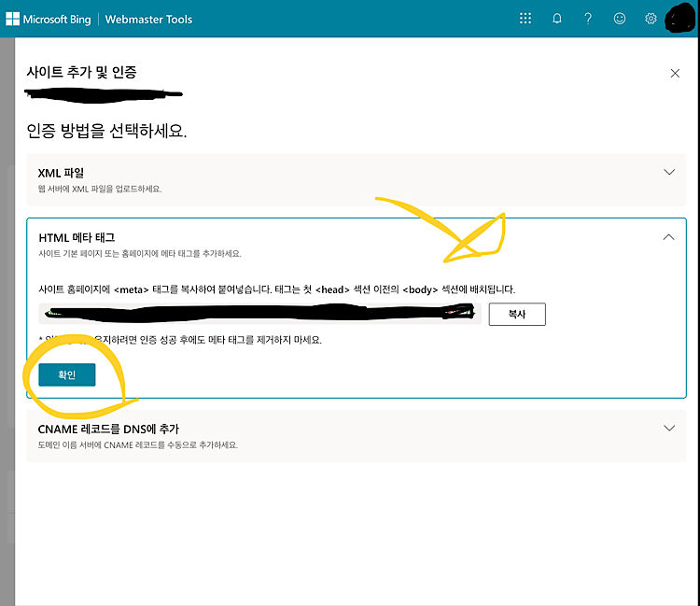This screenshot has height=606, width=700.
Task: Open the settings gear icon
Action: (x=651, y=19)
